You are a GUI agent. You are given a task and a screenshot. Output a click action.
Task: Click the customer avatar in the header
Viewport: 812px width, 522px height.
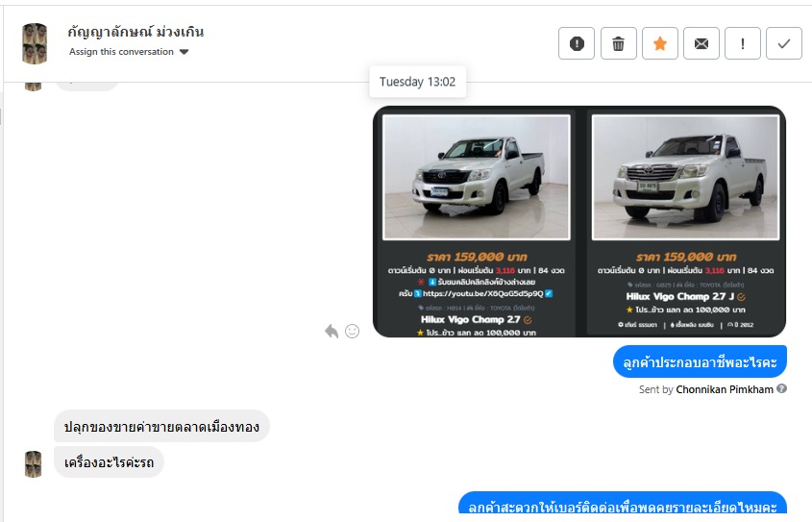36,42
